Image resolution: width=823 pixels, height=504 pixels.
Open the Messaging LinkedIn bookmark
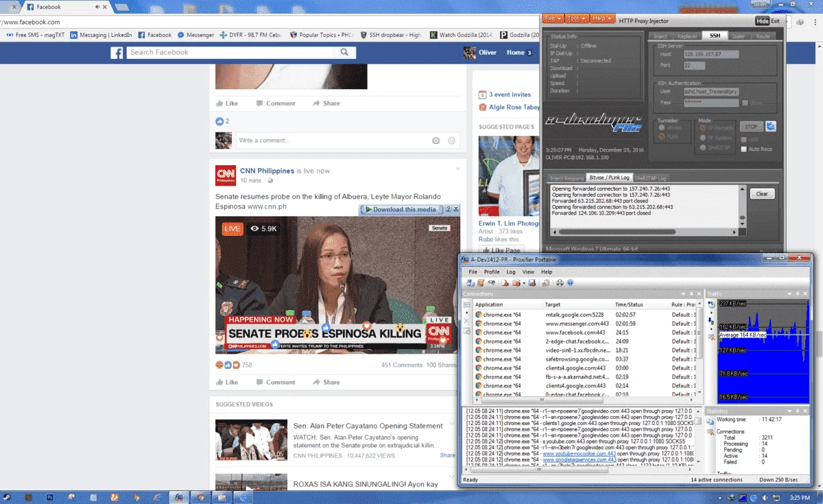(101, 35)
